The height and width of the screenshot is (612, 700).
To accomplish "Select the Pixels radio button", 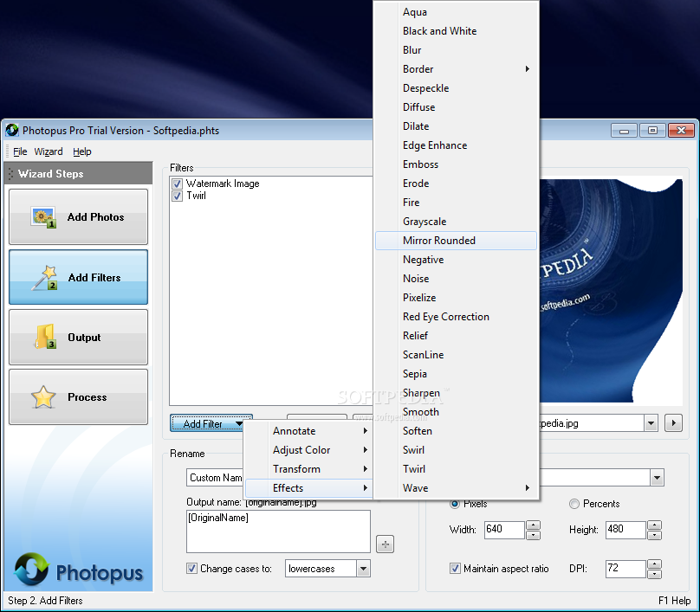I will pos(455,504).
